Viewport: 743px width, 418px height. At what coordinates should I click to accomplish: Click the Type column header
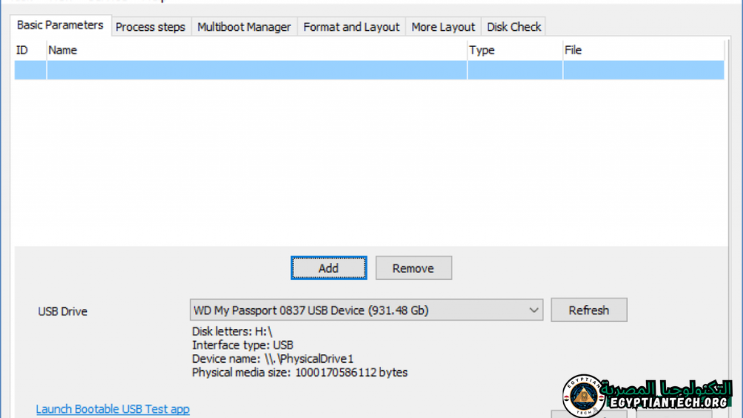(x=514, y=49)
